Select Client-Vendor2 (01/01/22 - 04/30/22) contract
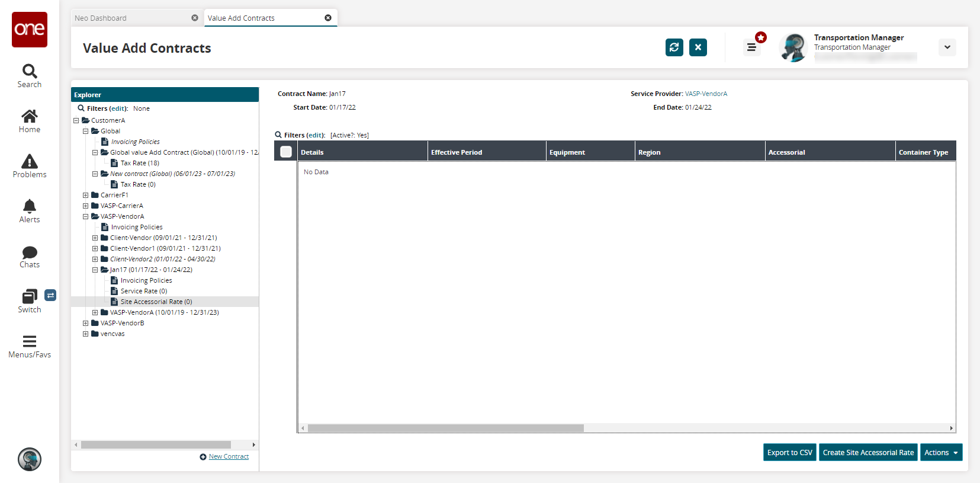Image resolution: width=980 pixels, height=483 pixels. (163, 259)
